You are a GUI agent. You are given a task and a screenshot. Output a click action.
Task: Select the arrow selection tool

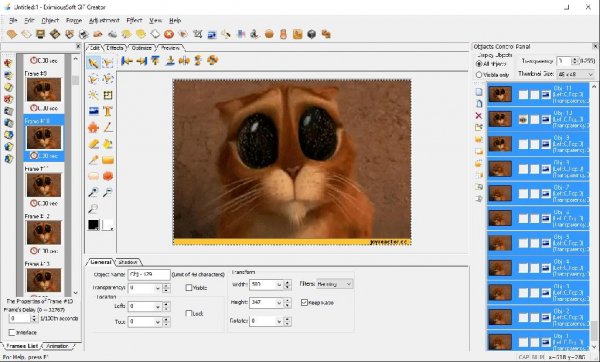click(x=93, y=63)
